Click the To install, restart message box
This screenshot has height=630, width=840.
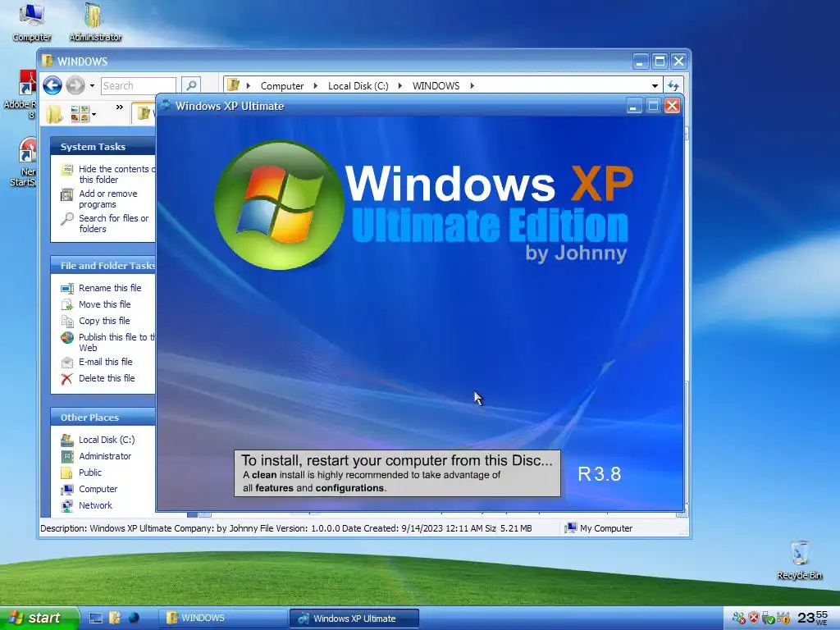click(398, 473)
